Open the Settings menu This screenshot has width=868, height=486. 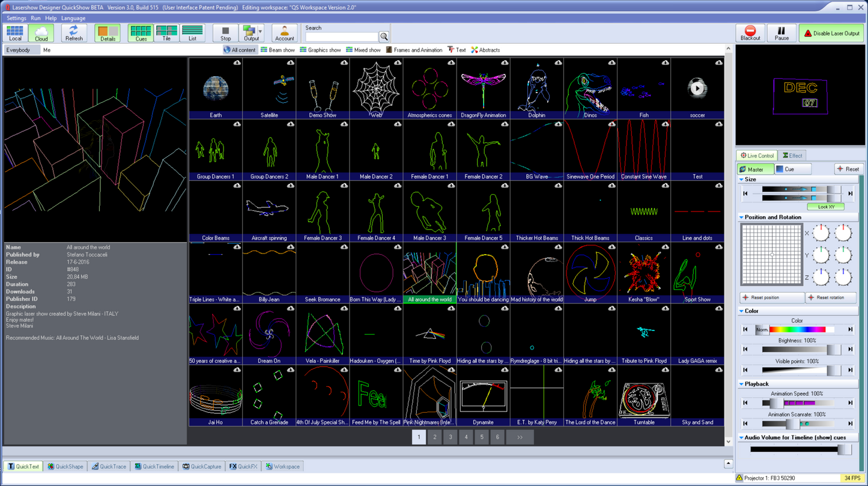[x=16, y=18]
